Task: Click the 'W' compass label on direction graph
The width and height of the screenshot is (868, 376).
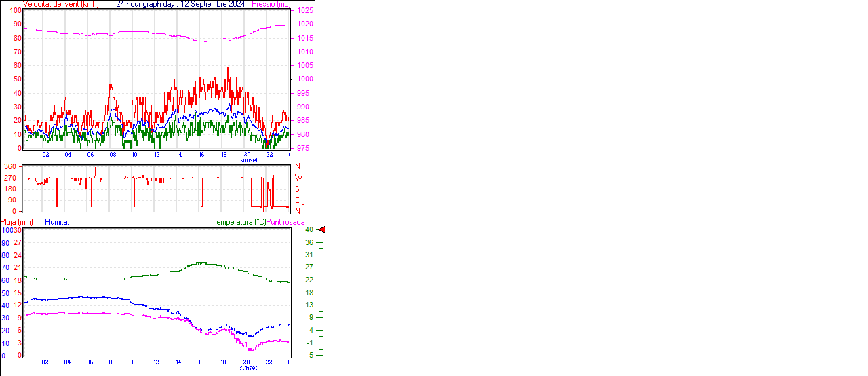Action: pyautogui.click(x=298, y=178)
